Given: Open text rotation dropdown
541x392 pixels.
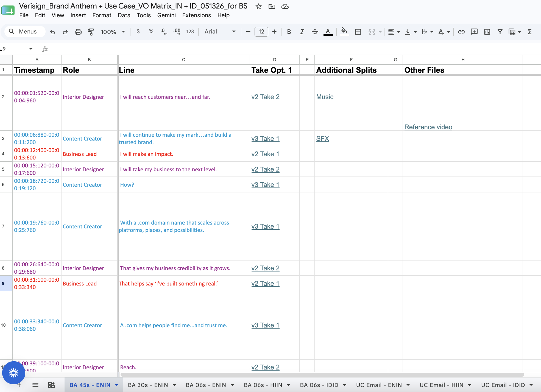Looking at the screenshot, I should [444, 32].
